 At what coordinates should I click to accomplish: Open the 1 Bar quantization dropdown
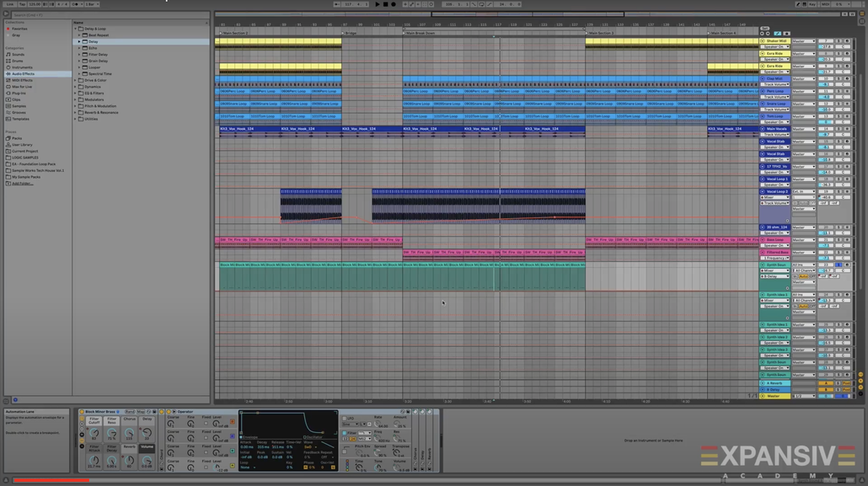click(91, 4)
